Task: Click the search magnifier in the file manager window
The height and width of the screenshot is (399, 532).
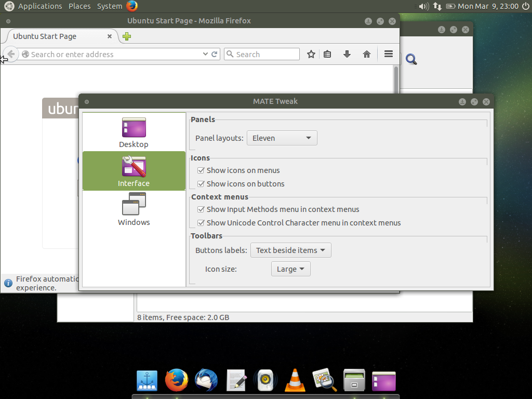Action: click(411, 59)
